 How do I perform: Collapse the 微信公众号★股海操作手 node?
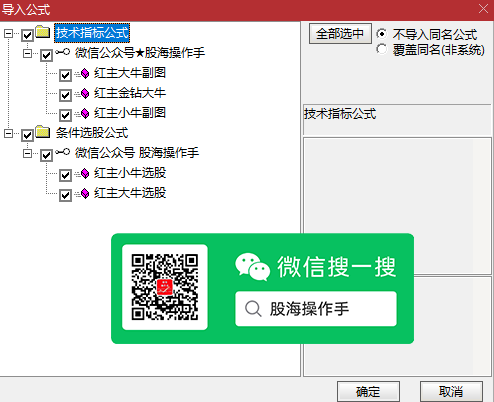[x=27, y=53]
